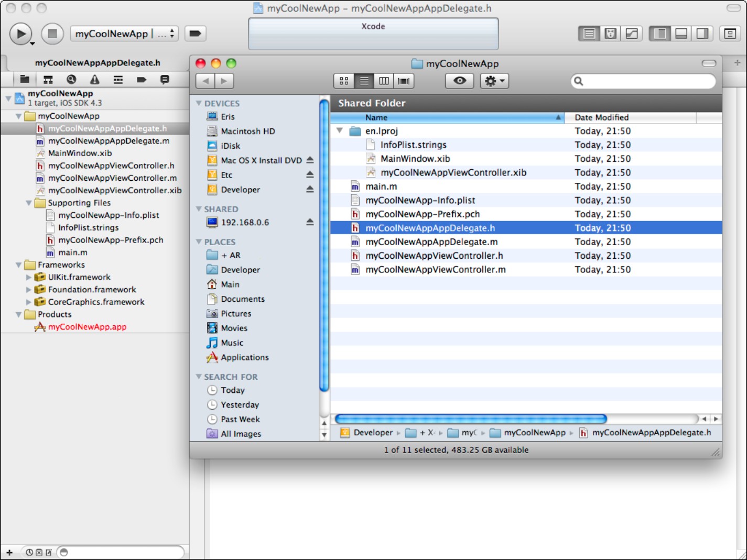Switch Finder to Cover Flow view
The width and height of the screenshot is (747, 560).
(404, 81)
